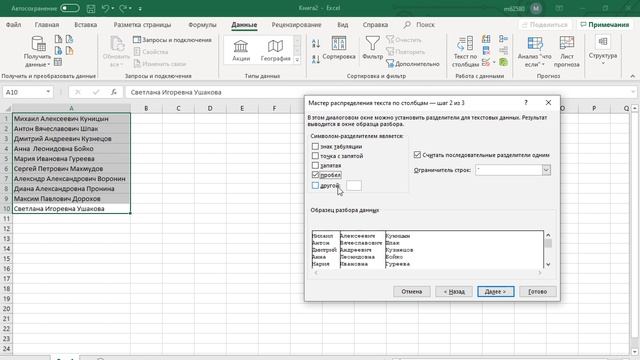Check the точка с запятой checkbox
The width and height of the screenshot is (640, 360).
[315, 156]
